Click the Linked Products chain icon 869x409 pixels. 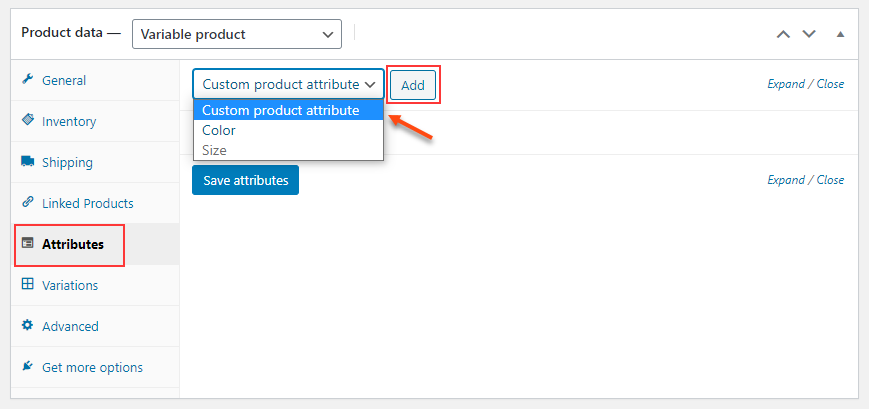pos(27,202)
